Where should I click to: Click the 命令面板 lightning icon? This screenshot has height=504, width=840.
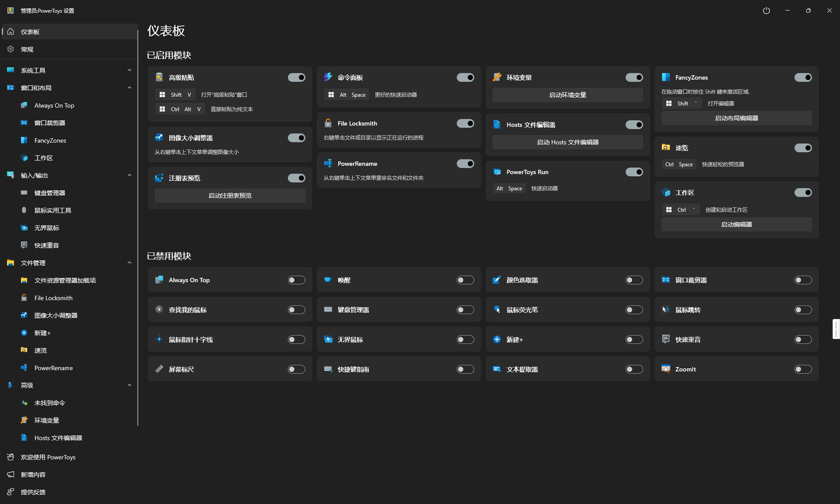pos(328,77)
